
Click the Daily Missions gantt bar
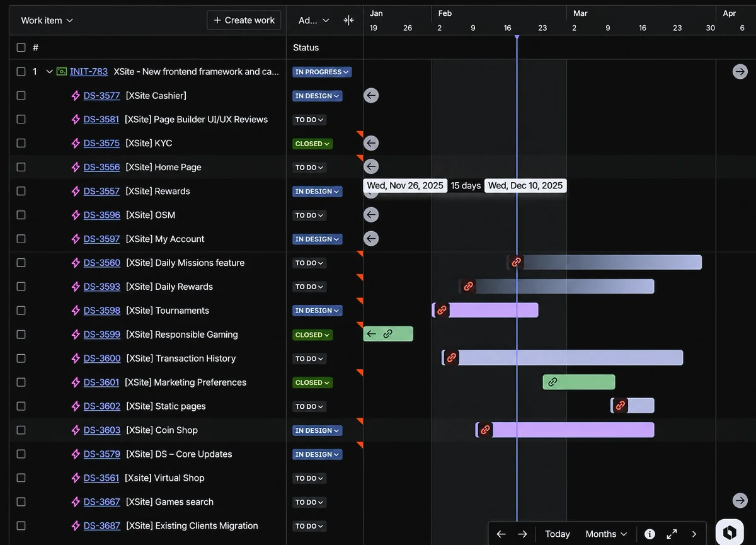pos(604,262)
